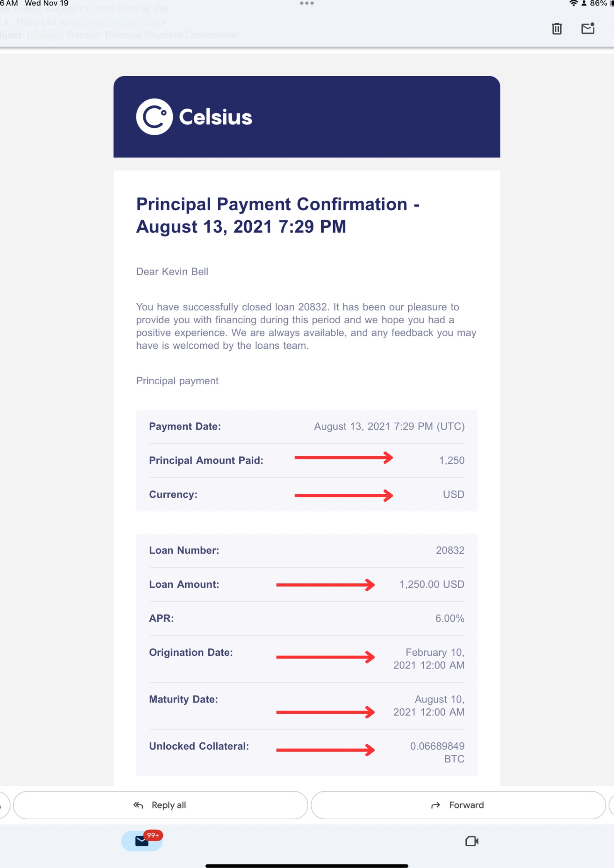
Task: Tap the Unlocked Collateral BTC amount
Action: click(x=437, y=752)
